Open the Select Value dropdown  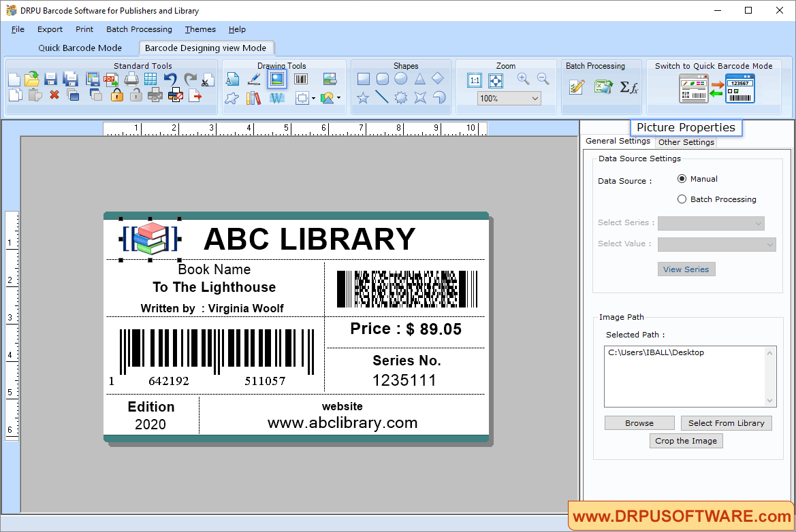click(716, 244)
